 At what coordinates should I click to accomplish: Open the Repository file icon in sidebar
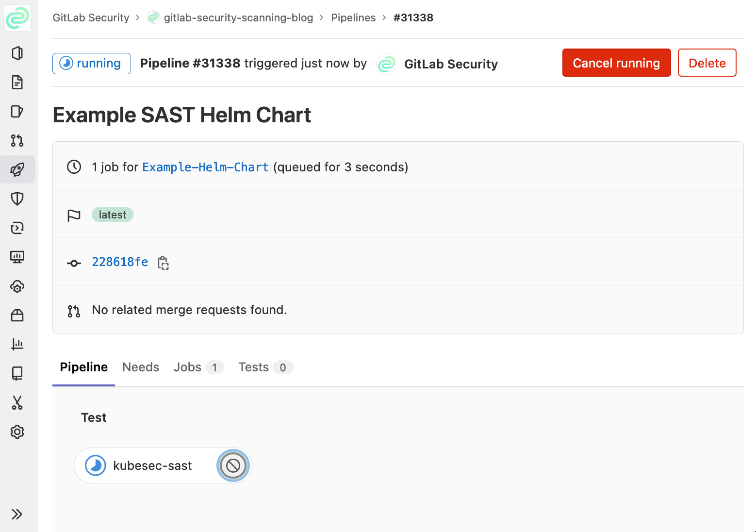click(17, 83)
